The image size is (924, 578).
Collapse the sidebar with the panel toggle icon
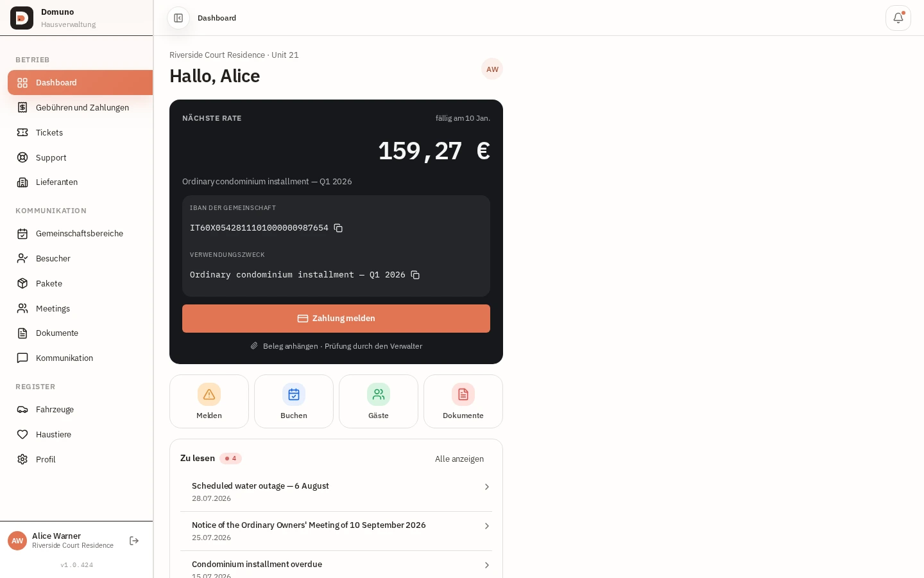click(178, 18)
